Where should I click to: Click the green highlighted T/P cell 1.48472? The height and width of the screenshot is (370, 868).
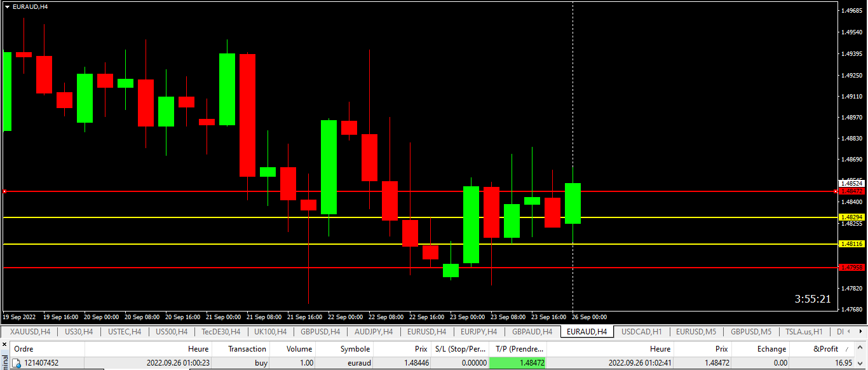(x=517, y=363)
